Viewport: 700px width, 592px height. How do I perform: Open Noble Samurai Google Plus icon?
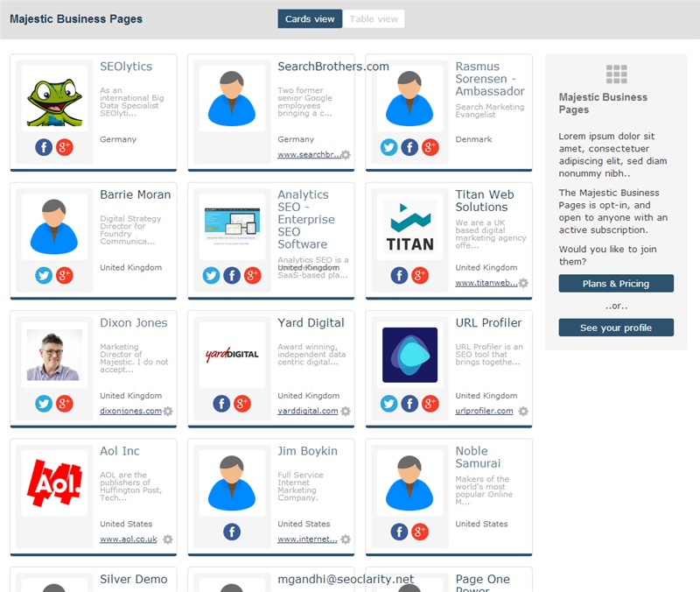(x=420, y=532)
